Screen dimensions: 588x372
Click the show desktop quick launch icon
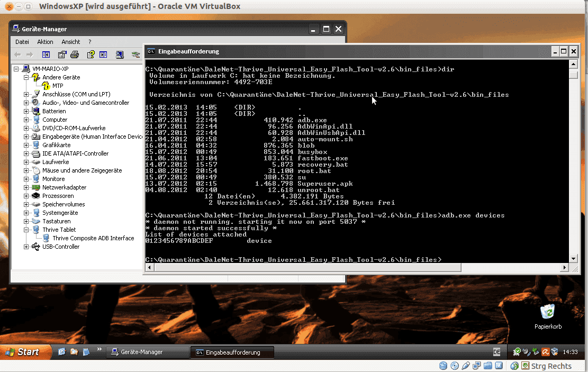(x=86, y=352)
